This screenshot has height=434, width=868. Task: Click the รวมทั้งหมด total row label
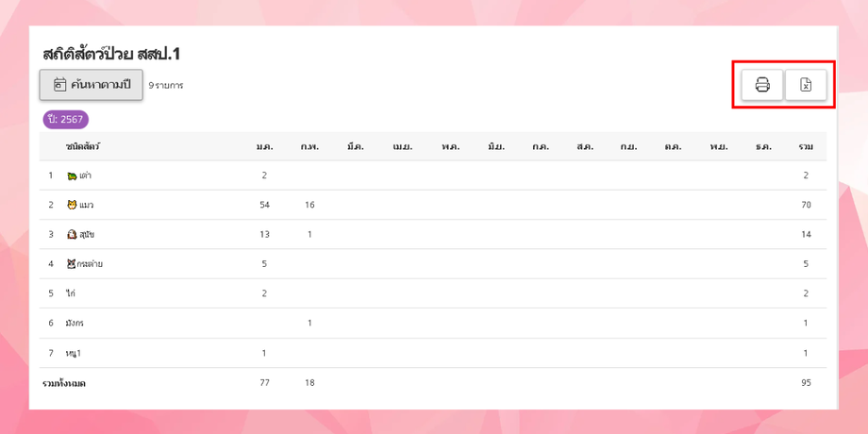pyautogui.click(x=64, y=383)
